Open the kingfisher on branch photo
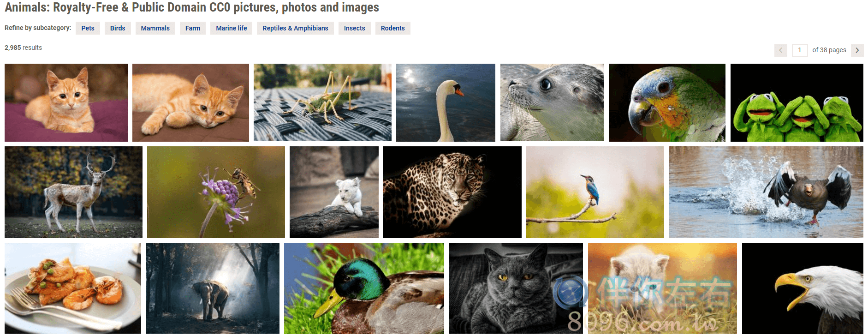This screenshot has height=336, width=868. tap(595, 192)
